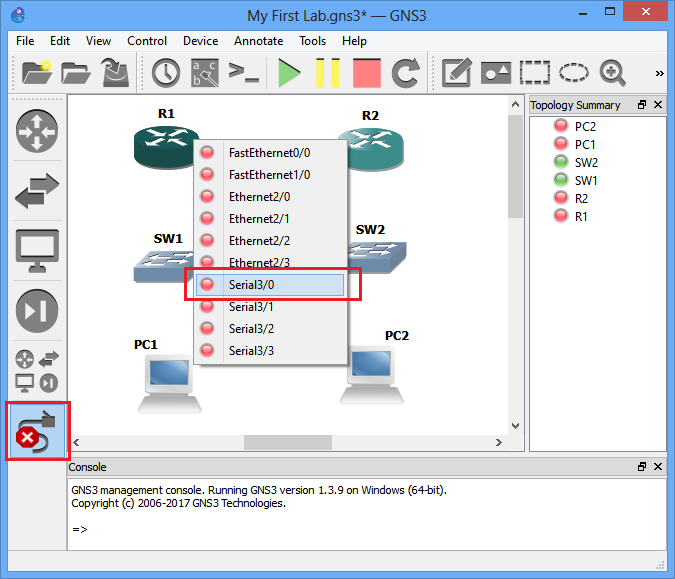Viewport: 675px width, 579px height.
Task: Select SW1 in Topology Summary
Action: pyautogui.click(x=586, y=180)
